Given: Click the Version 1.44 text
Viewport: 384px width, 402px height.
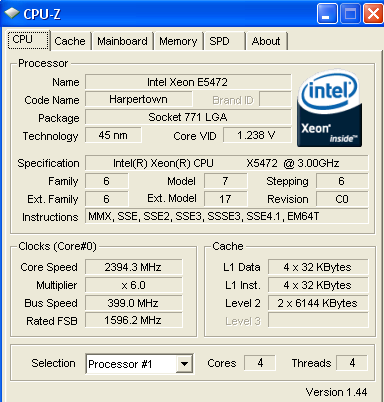Looking at the screenshot, I should [336, 392].
